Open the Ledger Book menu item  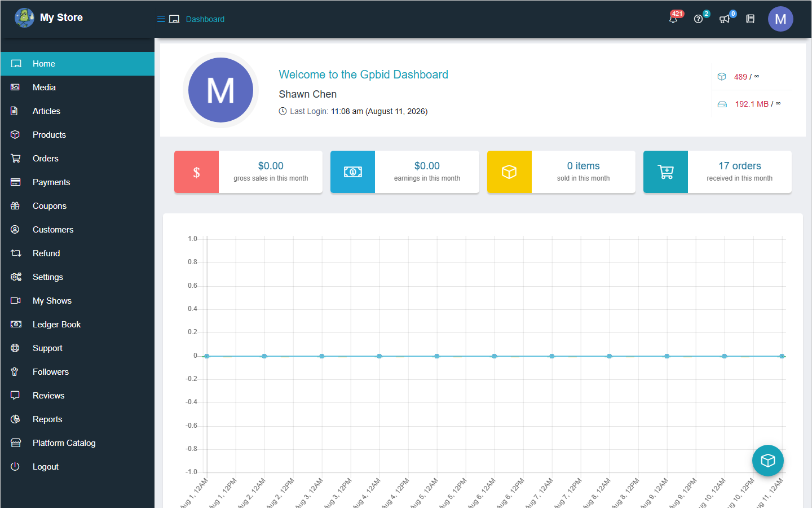point(77,325)
